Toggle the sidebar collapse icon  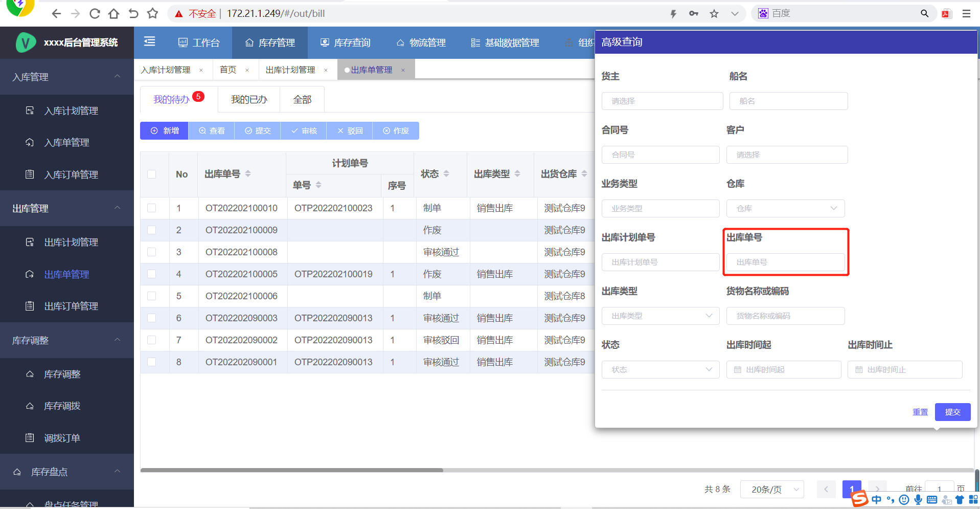tap(149, 41)
